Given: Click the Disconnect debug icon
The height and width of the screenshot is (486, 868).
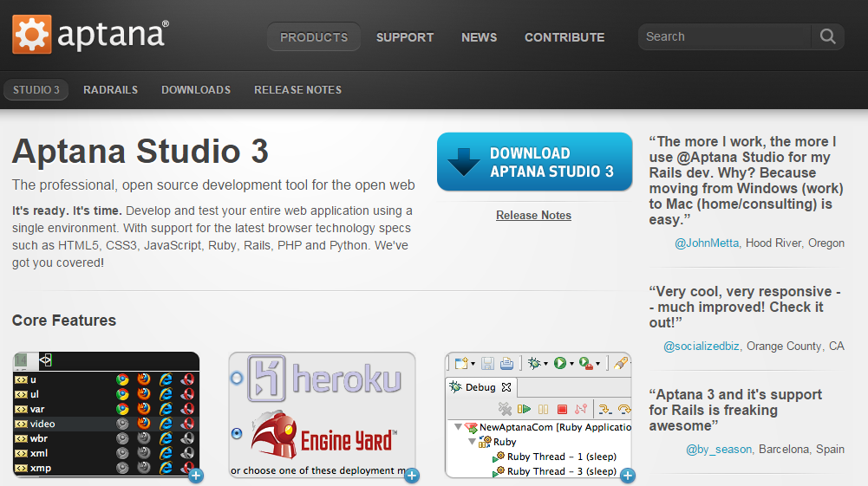Looking at the screenshot, I should (581, 409).
